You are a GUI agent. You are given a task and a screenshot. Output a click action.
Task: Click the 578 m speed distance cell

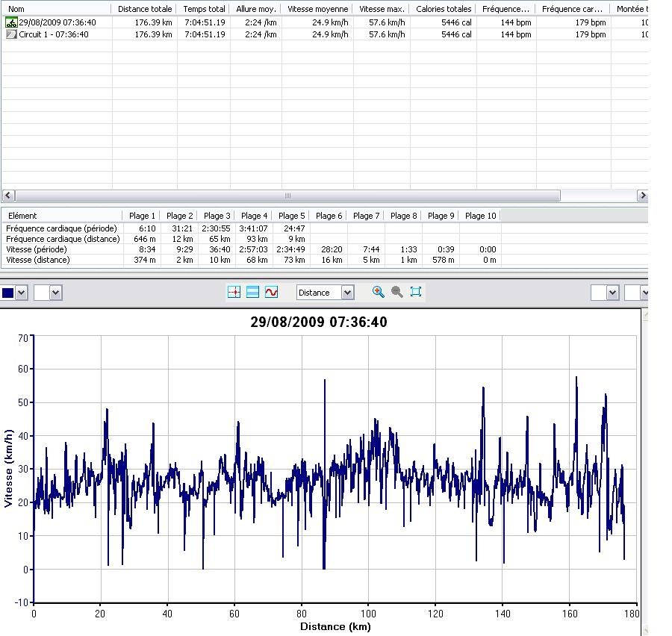click(443, 260)
